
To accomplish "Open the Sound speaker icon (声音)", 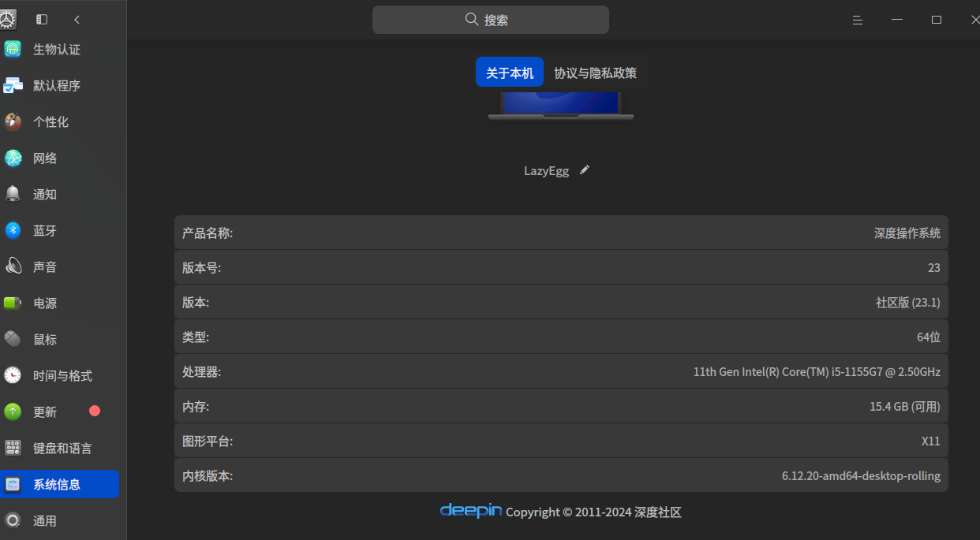I will [13, 267].
